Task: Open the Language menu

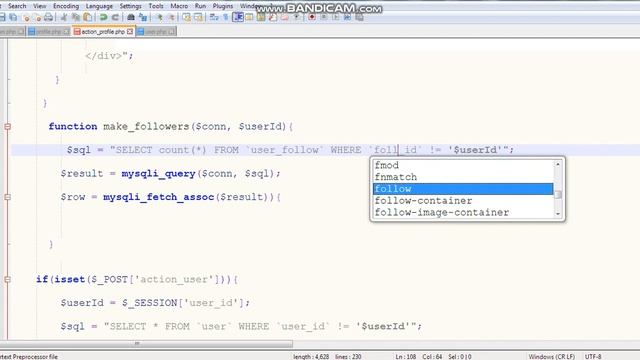Action: [99, 6]
